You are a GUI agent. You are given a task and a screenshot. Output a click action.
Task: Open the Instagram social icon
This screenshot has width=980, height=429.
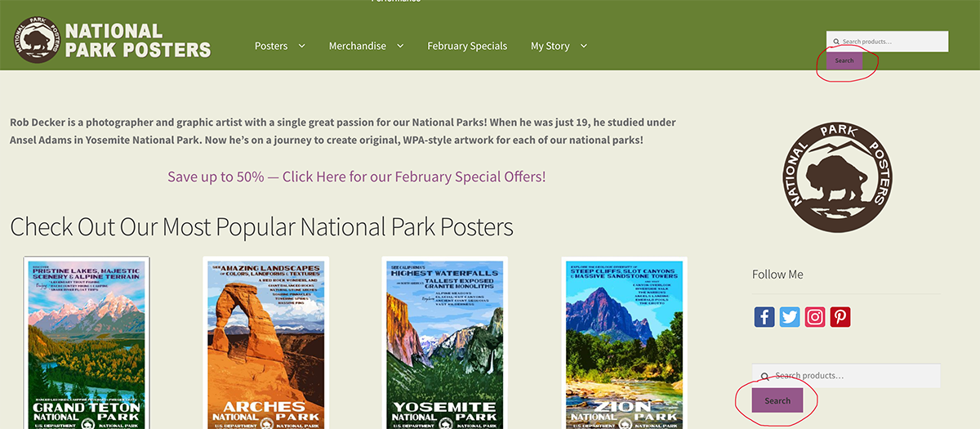[x=815, y=317]
